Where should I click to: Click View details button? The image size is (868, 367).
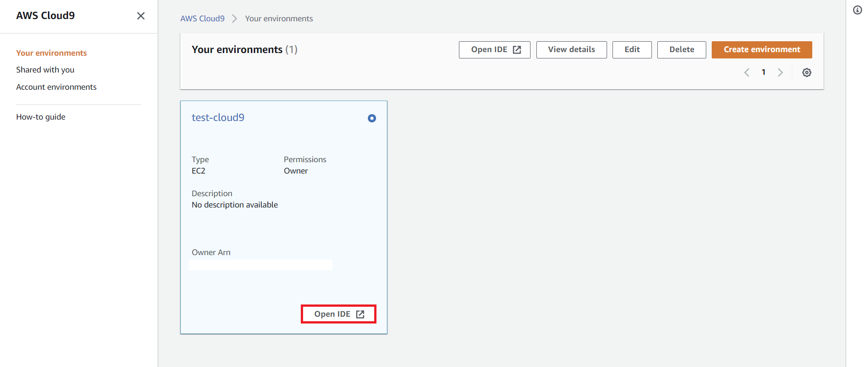click(x=572, y=50)
